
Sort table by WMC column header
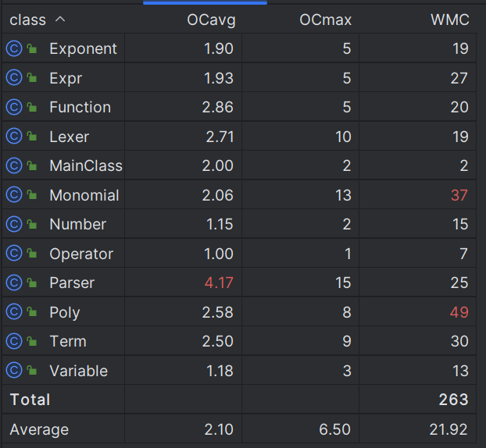450,20
